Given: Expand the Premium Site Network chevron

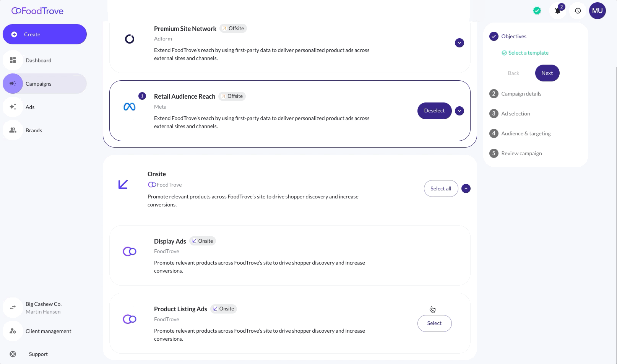Looking at the screenshot, I should [460, 43].
